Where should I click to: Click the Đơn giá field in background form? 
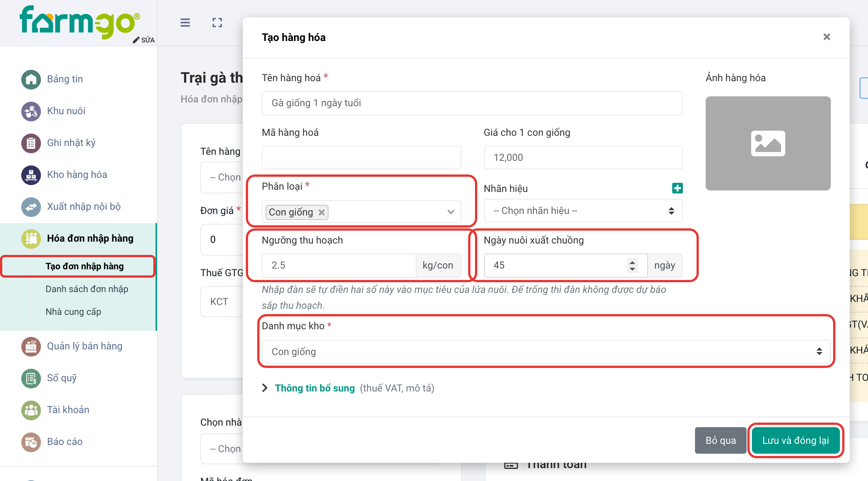pyautogui.click(x=222, y=239)
